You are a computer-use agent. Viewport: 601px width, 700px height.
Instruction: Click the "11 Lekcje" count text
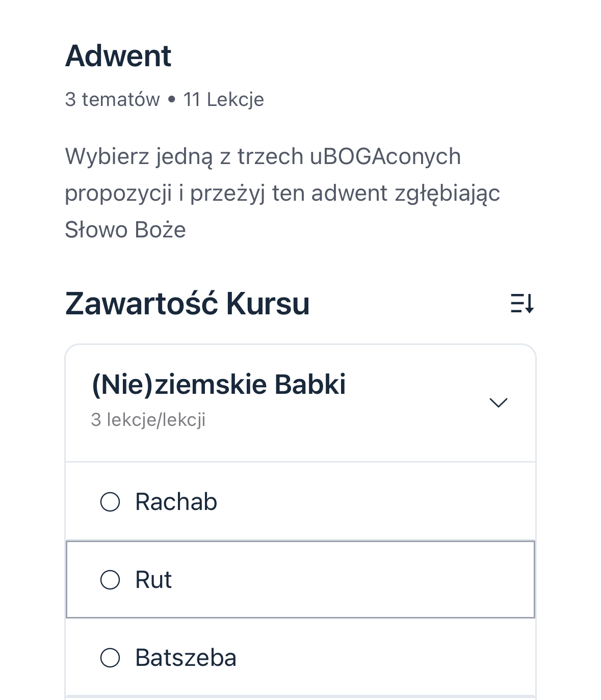coord(224,99)
